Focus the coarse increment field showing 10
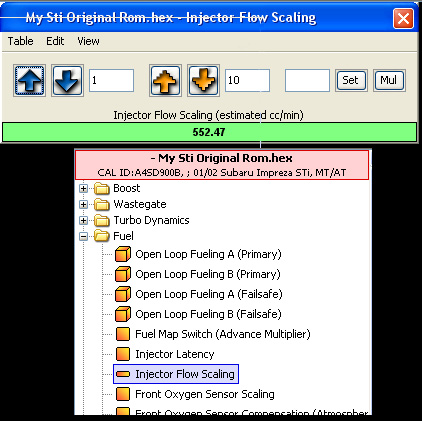The height and width of the screenshot is (421, 422). pyautogui.click(x=247, y=80)
